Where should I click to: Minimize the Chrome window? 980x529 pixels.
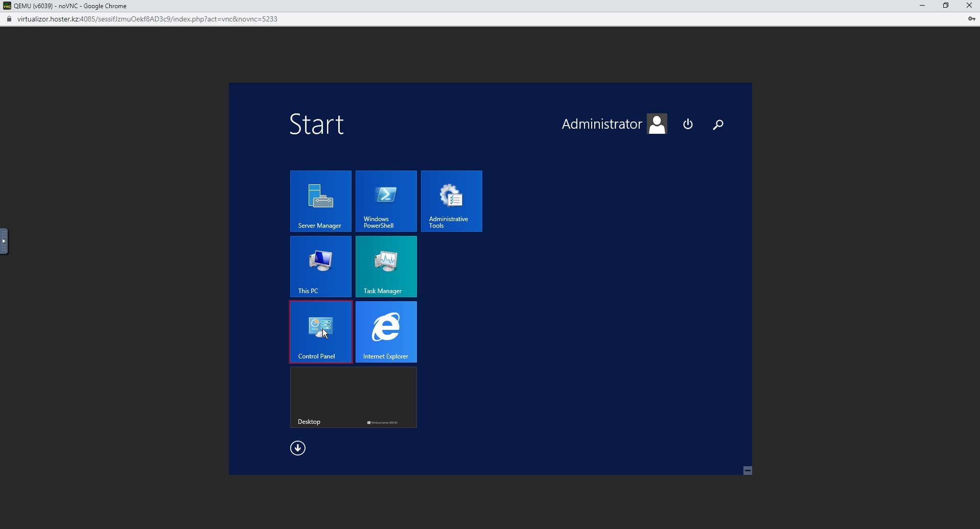(923, 6)
